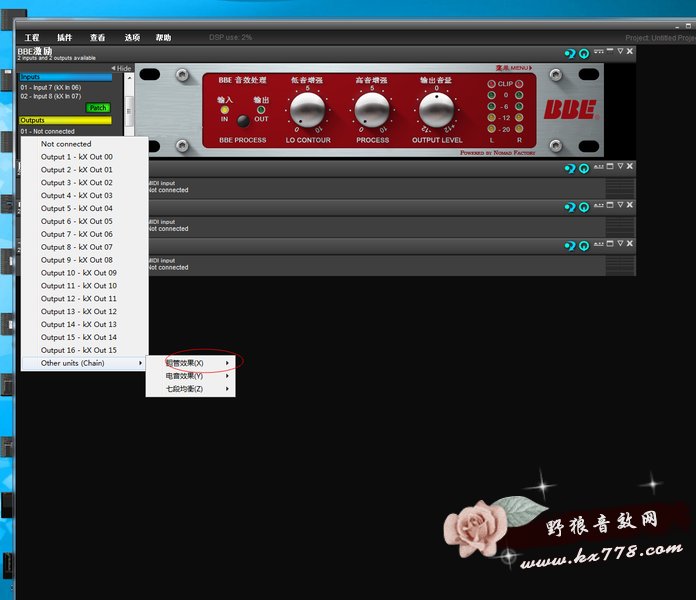Adjust the PROCESS knob
The height and width of the screenshot is (600, 696).
(372, 111)
